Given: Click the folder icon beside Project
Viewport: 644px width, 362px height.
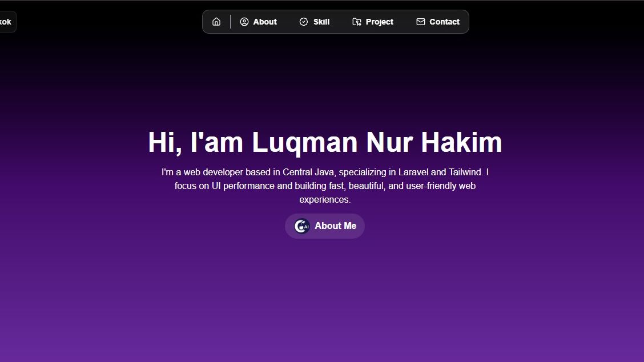Looking at the screenshot, I should click(x=357, y=21).
